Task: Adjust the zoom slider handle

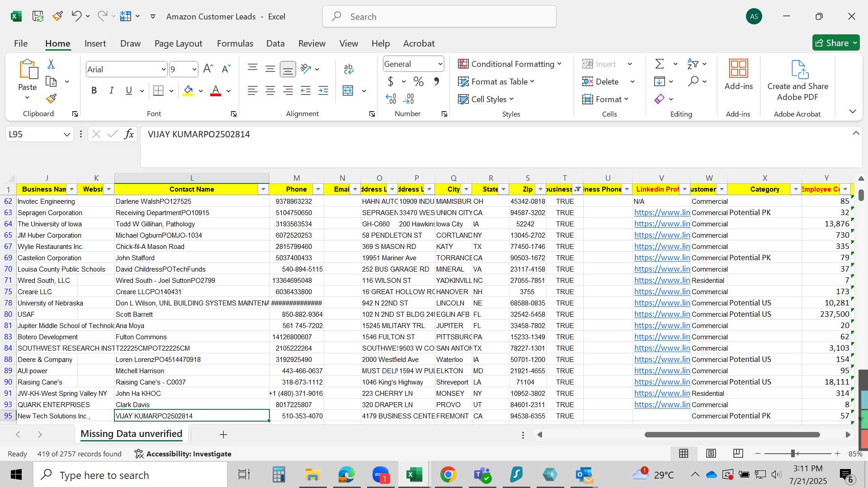Action: click(793, 453)
